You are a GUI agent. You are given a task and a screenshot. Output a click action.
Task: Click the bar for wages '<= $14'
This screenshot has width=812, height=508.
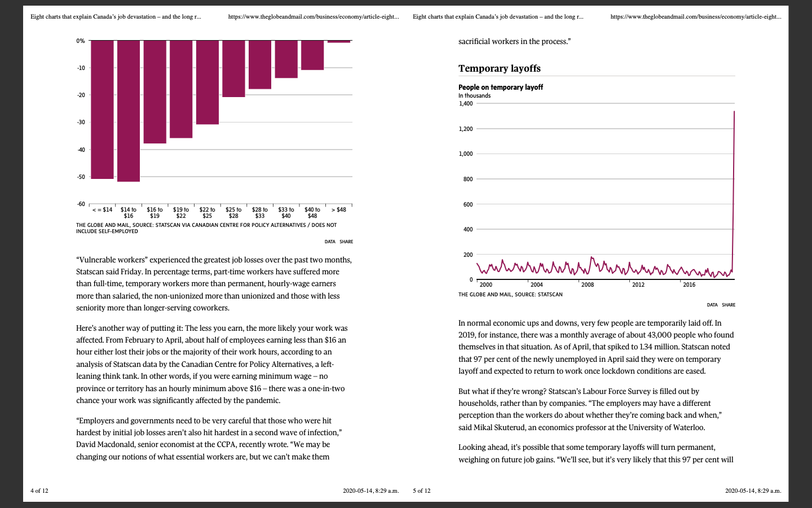point(102,110)
